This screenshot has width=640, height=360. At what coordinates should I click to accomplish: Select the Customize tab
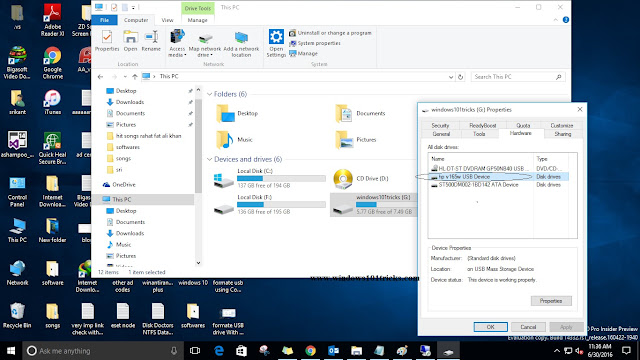(x=562, y=125)
